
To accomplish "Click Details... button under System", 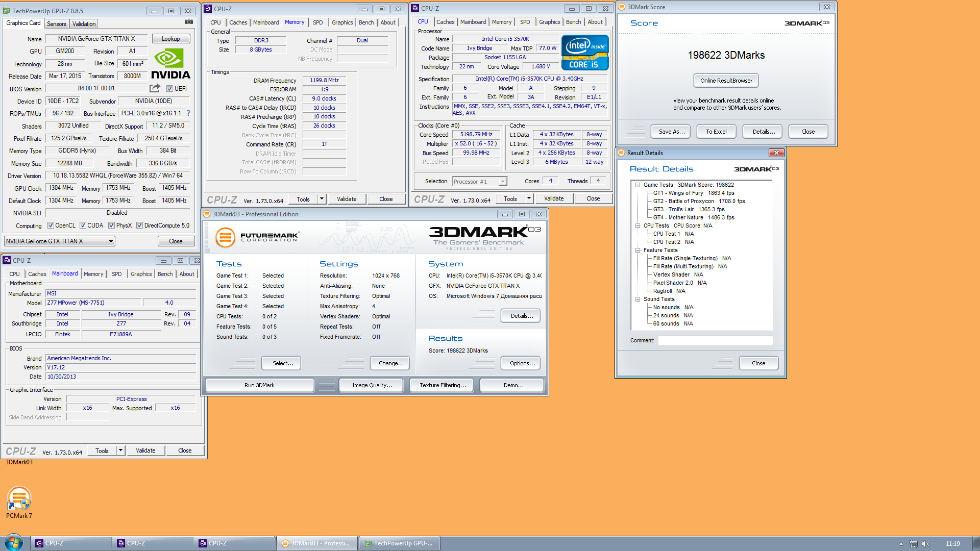I will (x=521, y=316).
